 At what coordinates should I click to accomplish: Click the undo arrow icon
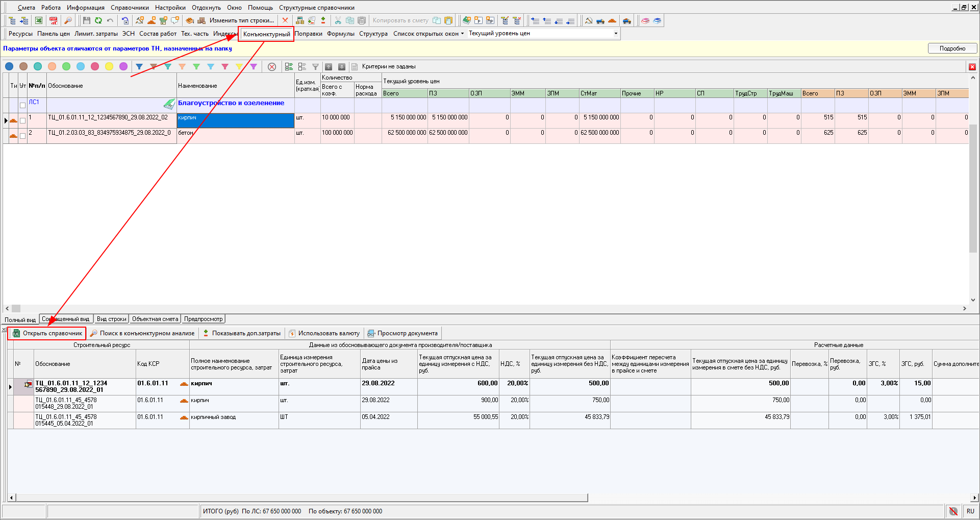(x=110, y=20)
